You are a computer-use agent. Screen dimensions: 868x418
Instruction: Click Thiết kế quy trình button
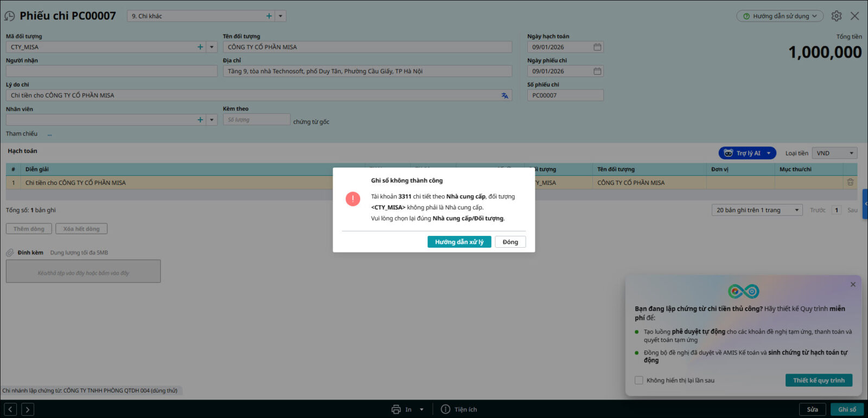(818, 381)
